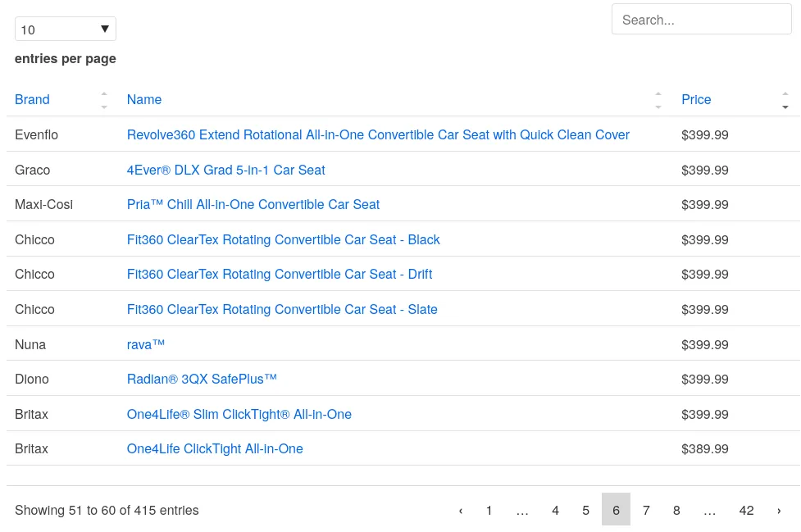
Task: Open Fit360 ClearTex Rotating seat - Black link
Action: click(x=283, y=240)
